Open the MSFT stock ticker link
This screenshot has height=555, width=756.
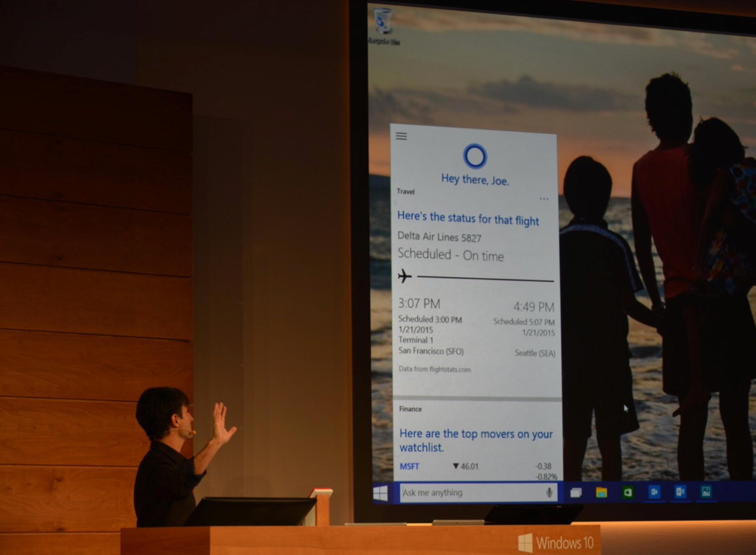409,466
